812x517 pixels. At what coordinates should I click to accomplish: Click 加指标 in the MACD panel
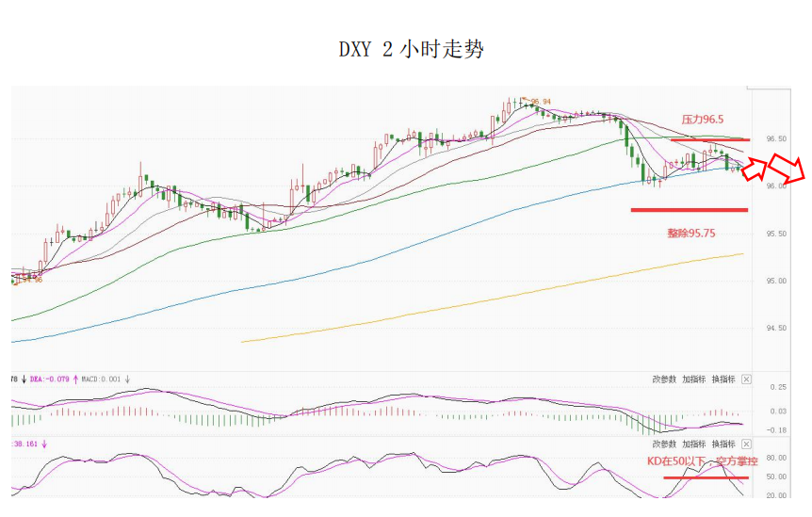click(x=693, y=380)
